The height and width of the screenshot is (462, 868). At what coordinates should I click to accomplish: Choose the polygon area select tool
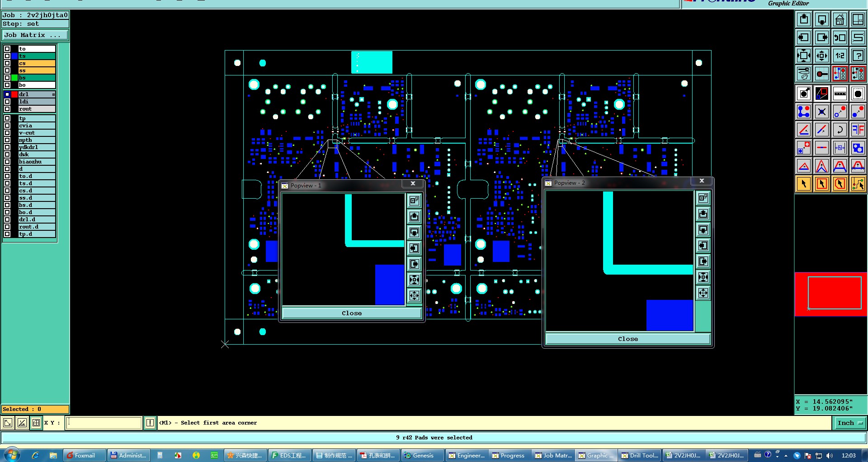840,184
